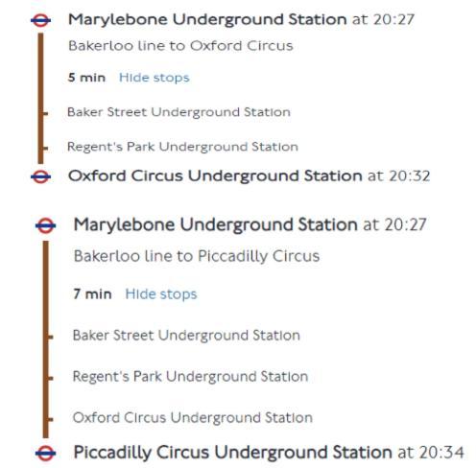This screenshot has height=468, width=476.
Task: Select Regent's Park stop in the second journey
Action: click(x=191, y=377)
